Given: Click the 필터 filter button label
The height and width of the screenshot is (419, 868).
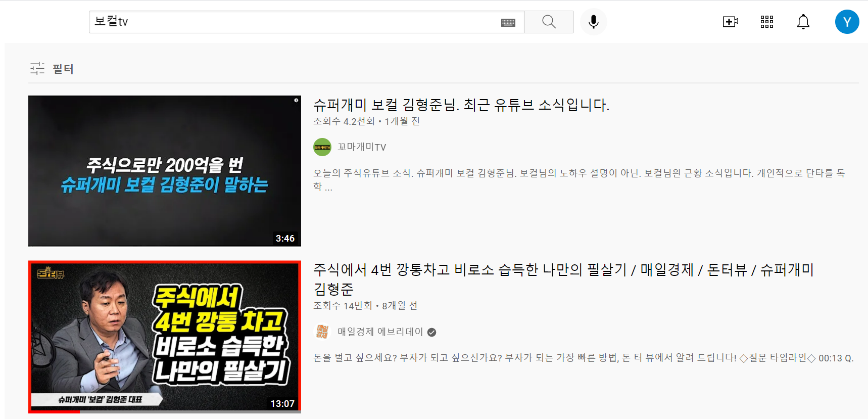Looking at the screenshot, I should coord(63,69).
